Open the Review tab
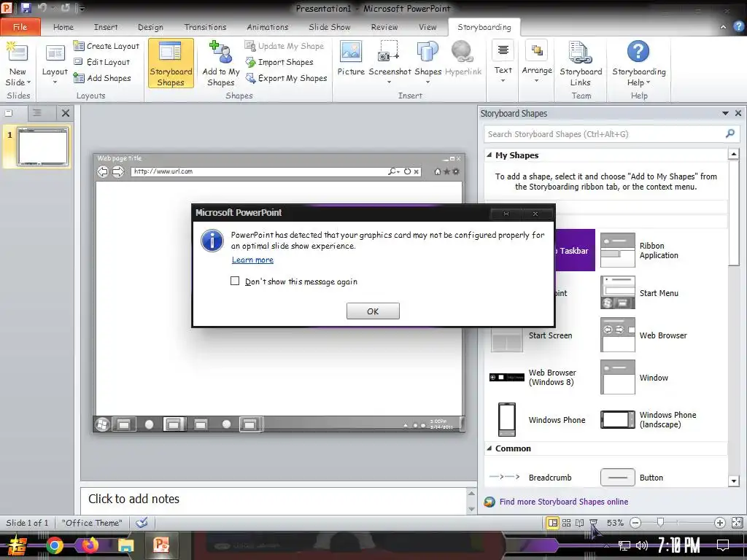 384,27
